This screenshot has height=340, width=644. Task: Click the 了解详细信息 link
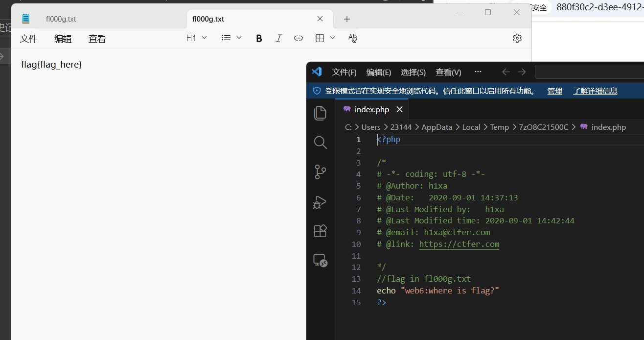click(595, 91)
